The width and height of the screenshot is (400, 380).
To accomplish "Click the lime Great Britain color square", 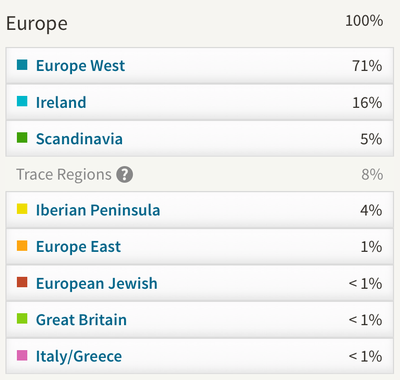I will 22,319.
